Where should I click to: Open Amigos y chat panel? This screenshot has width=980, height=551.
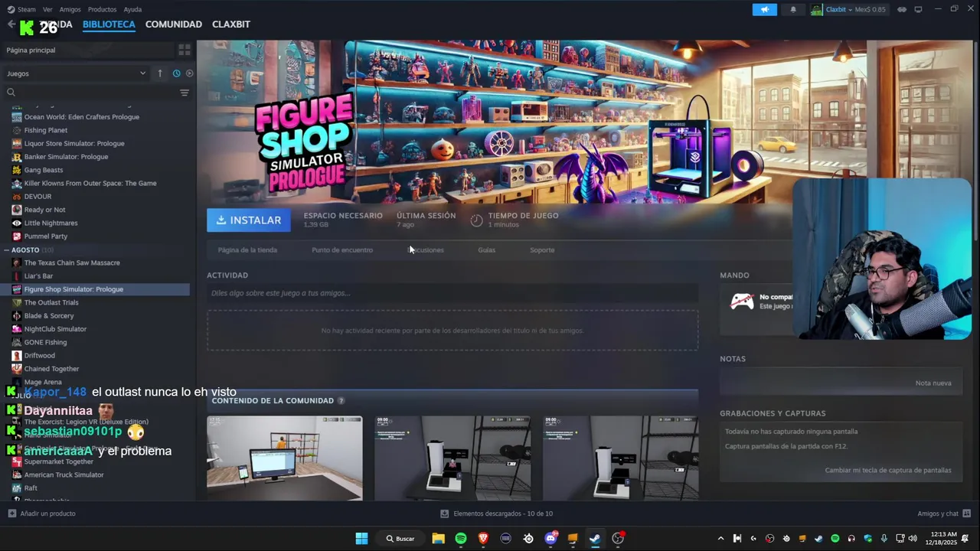point(944,514)
